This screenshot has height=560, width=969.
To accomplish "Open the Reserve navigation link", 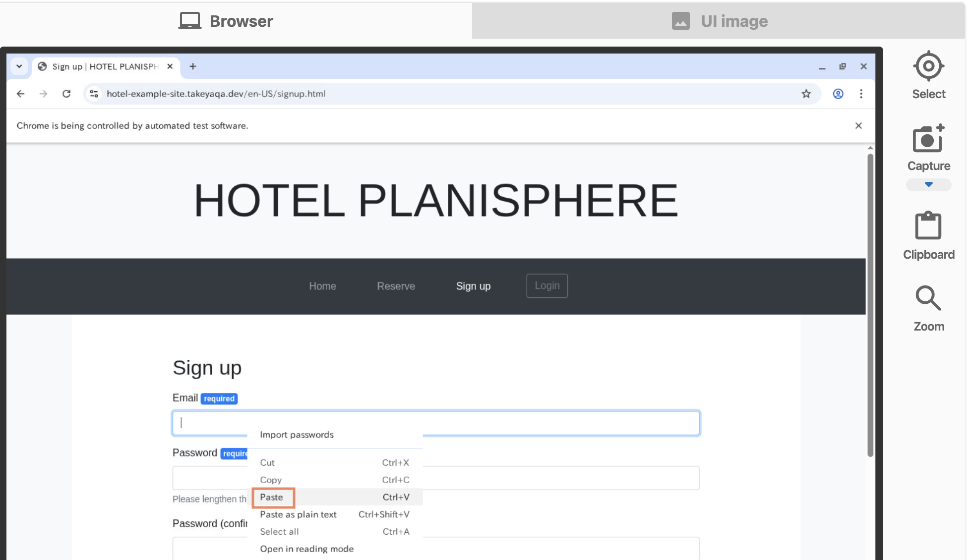I will tap(396, 286).
